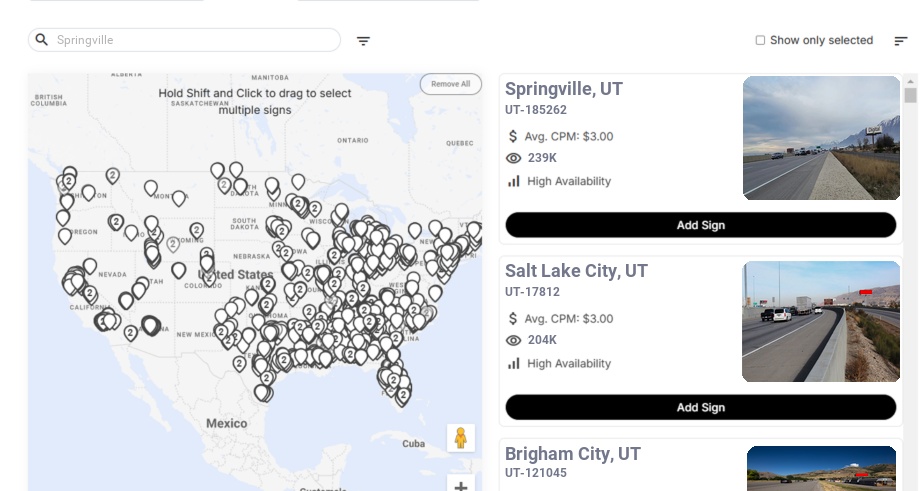
Task: Add the Salt Lake City sign
Action: (x=700, y=407)
